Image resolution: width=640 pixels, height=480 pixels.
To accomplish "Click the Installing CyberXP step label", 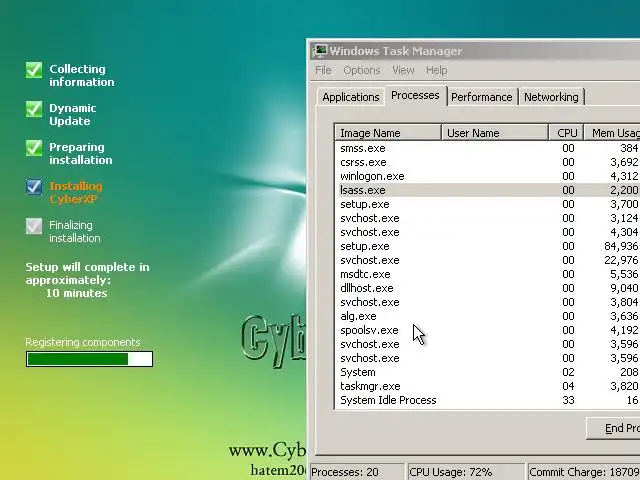I will (x=76, y=193).
